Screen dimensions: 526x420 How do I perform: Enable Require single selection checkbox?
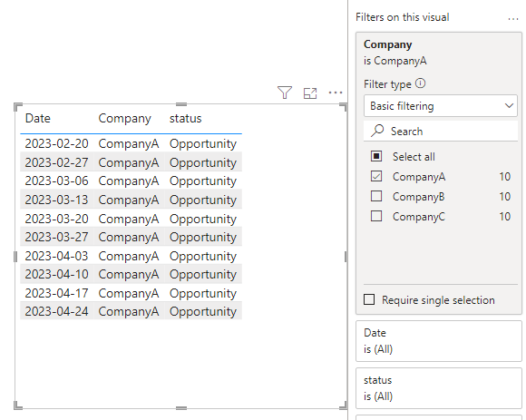pos(369,299)
